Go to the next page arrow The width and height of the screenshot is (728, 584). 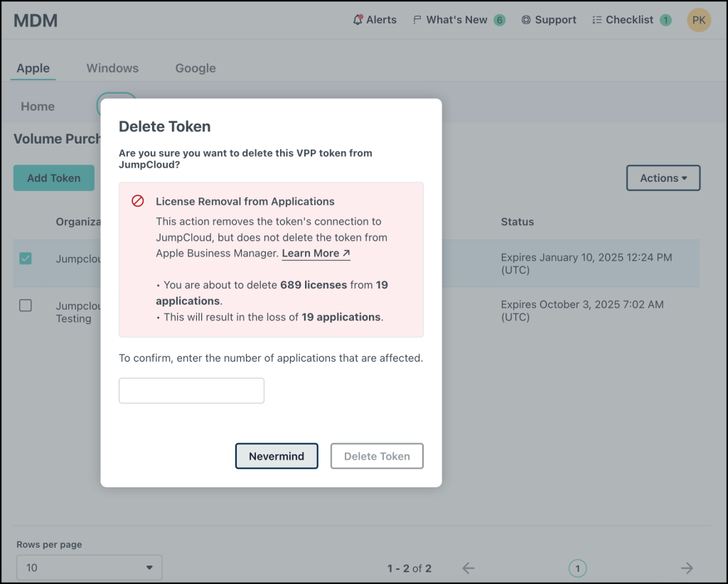point(686,568)
